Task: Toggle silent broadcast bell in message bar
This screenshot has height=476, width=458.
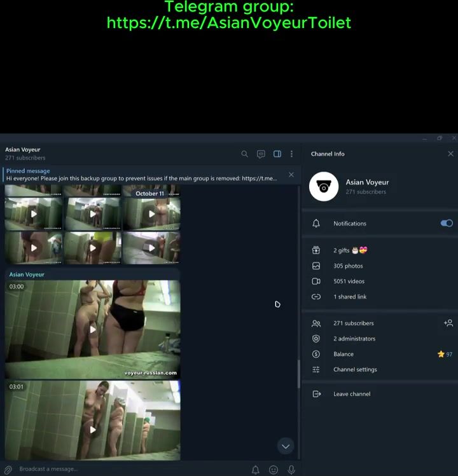Action: (256, 470)
